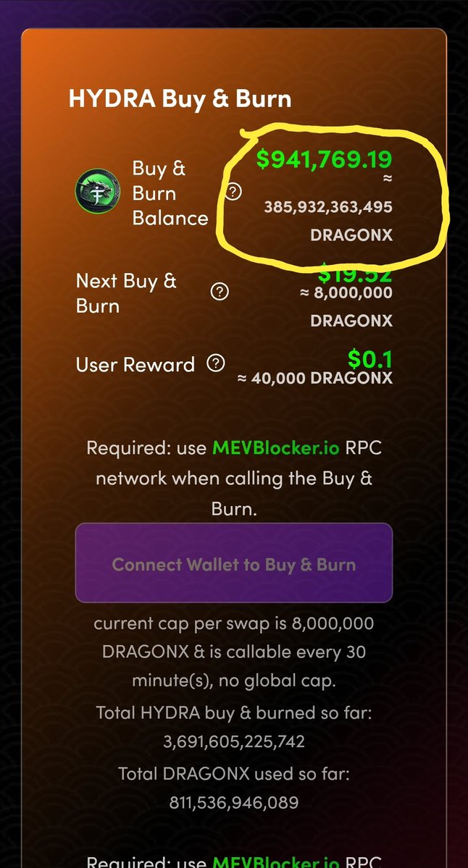Open the MEVBlocker.io link above the button
The width and height of the screenshot is (468, 868).
tap(275, 448)
